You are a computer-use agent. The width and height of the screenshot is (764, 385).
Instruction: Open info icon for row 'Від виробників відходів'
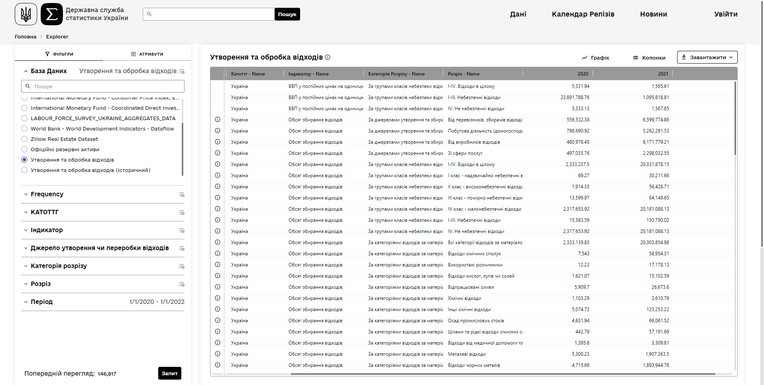[217, 142]
